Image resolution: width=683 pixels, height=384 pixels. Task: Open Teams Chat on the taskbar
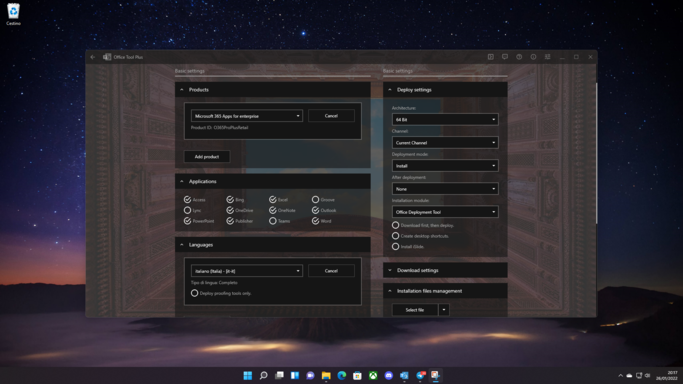(x=311, y=375)
